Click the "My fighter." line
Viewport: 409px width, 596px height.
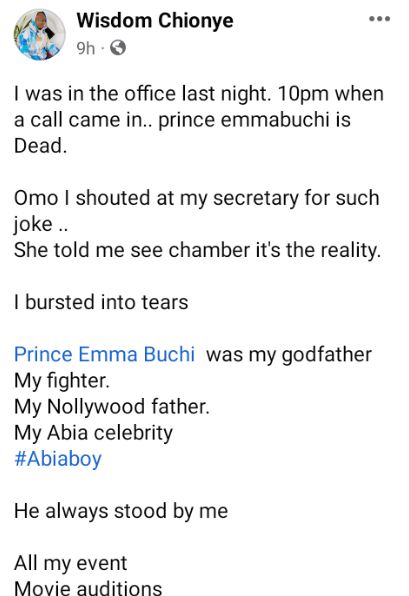tap(62, 380)
